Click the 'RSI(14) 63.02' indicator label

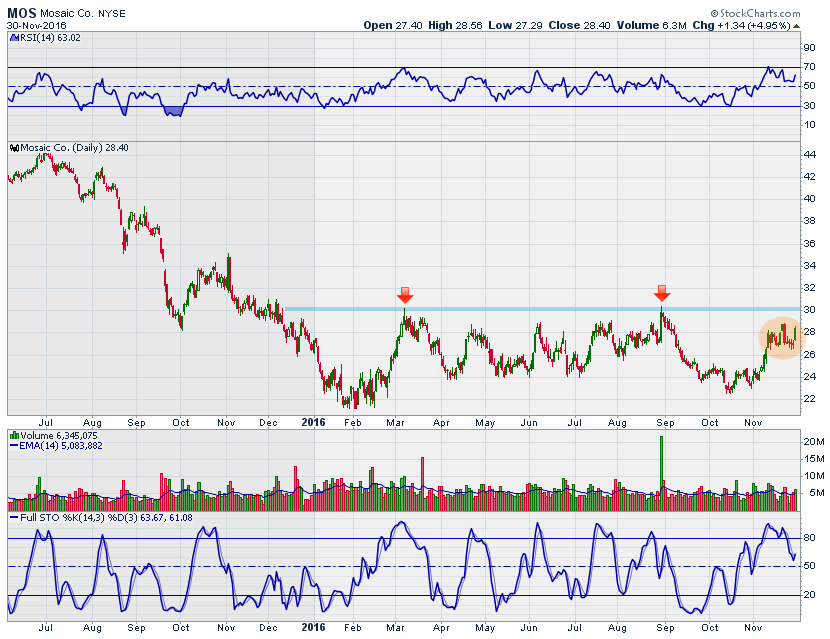[x=50, y=38]
